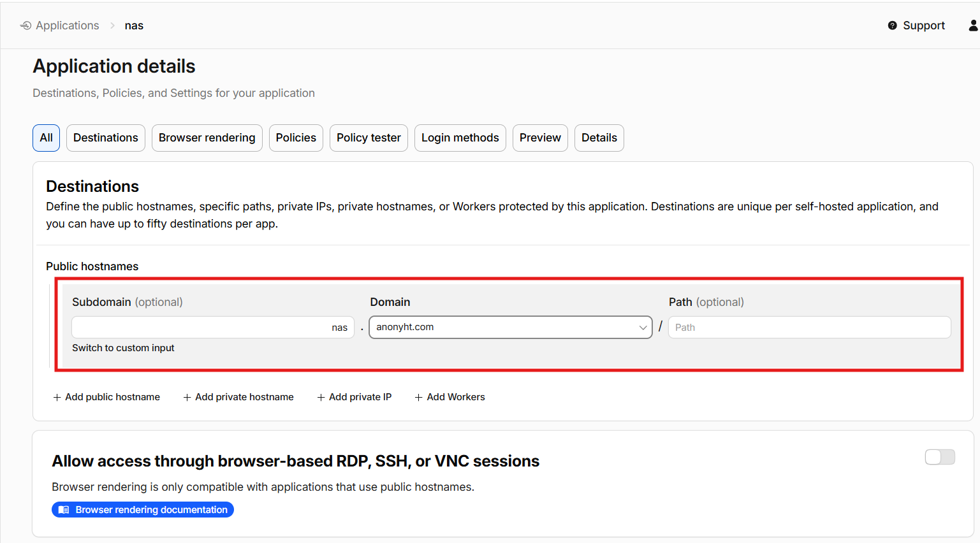Screen dimensions: 980x543
Task: Select the All tab
Action: click(47, 138)
